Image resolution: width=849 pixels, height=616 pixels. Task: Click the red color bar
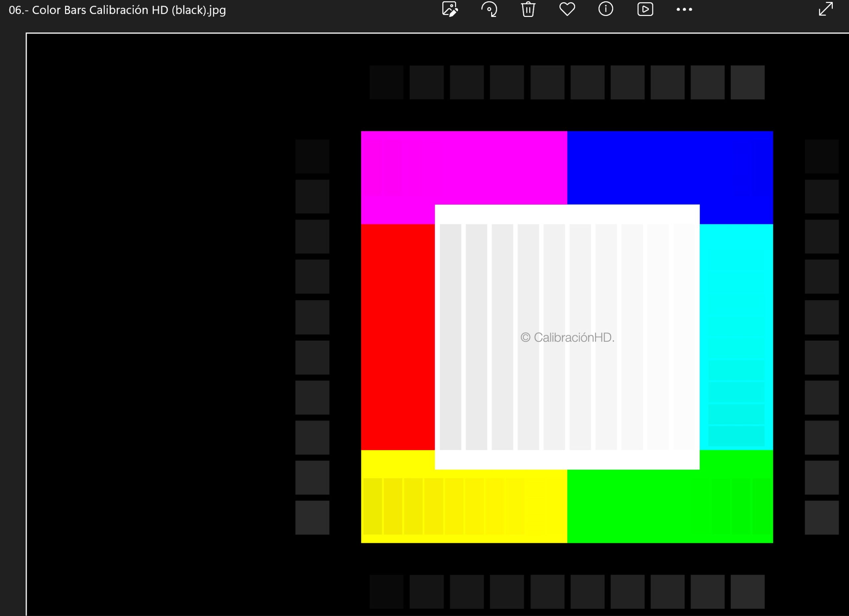coord(398,337)
